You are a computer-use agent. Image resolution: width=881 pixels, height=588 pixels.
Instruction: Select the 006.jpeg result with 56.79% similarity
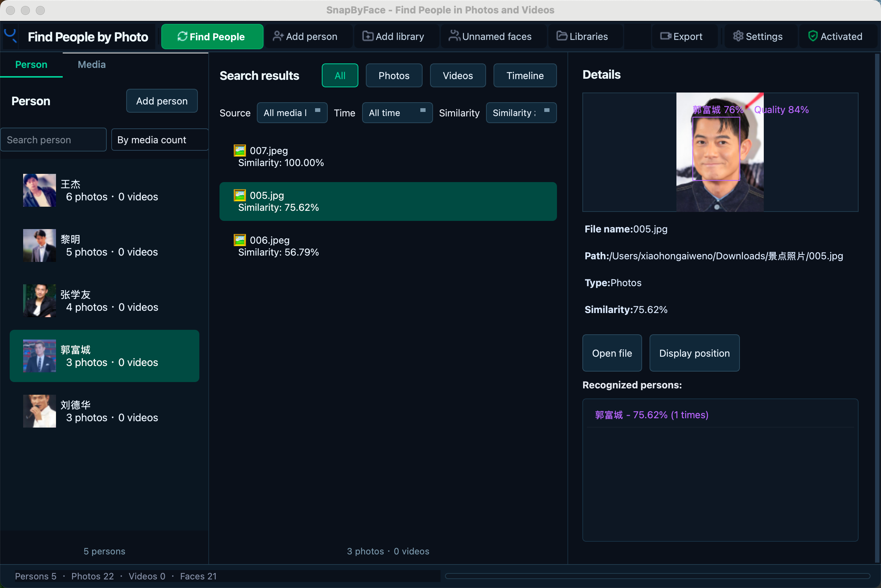point(388,246)
